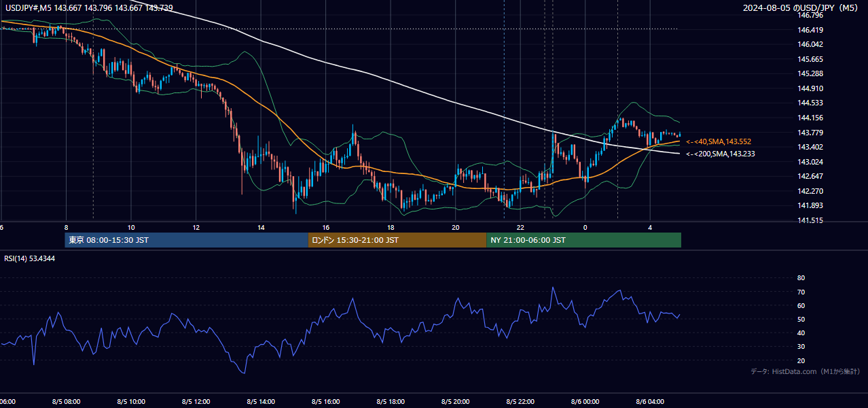This screenshot has width=868, height=408.
Task: Click the 8/5 20:00 time axis label
Action: pos(456,401)
